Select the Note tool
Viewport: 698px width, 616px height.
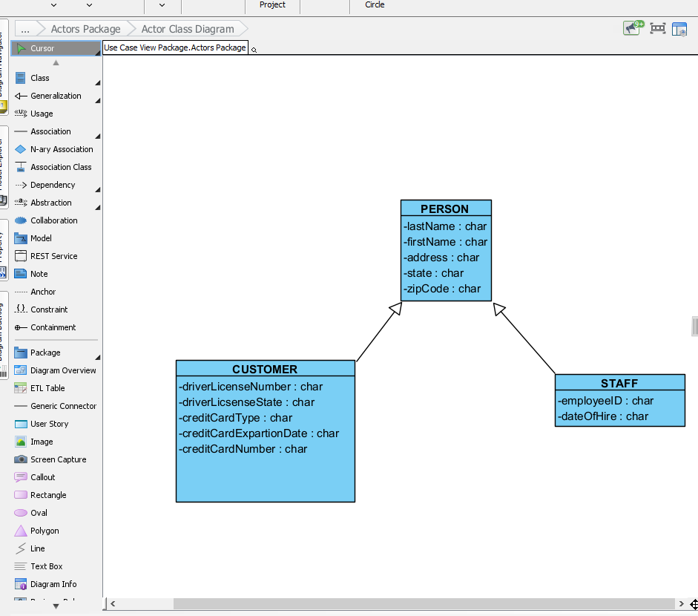tap(41, 274)
